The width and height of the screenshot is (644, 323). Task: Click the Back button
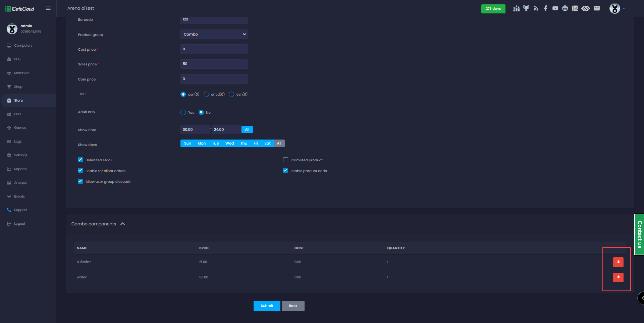[x=293, y=306]
